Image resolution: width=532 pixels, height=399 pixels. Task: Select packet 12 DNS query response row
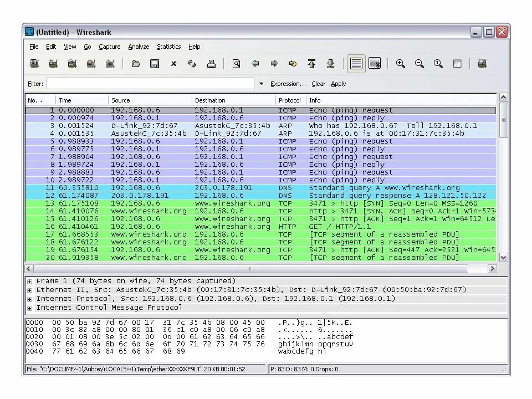[261, 196]
